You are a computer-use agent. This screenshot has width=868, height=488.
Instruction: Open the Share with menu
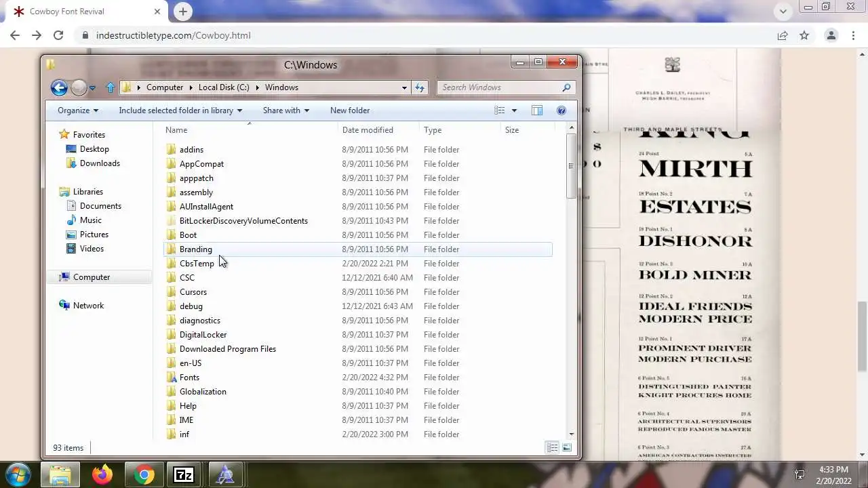click(286, 110)
